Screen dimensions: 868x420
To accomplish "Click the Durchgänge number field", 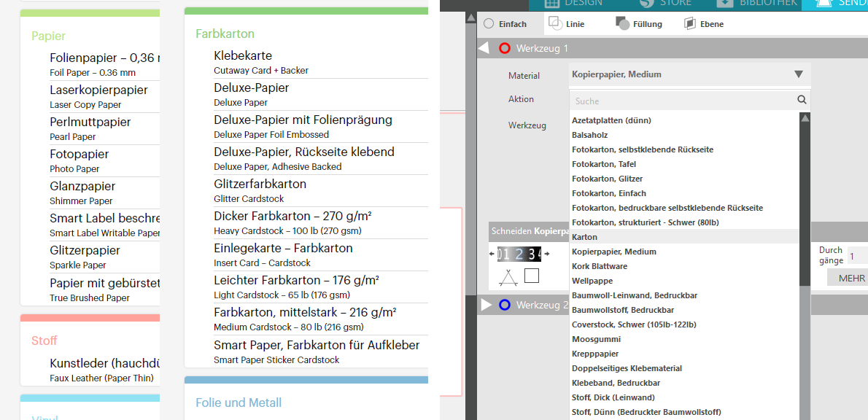I will tap(857, 256).
